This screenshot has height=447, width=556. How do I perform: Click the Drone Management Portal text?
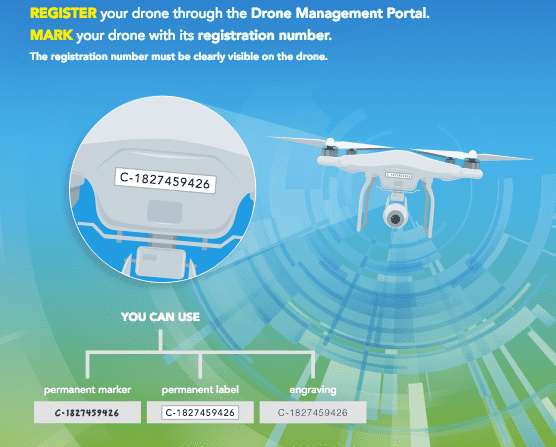pos(340,13)
